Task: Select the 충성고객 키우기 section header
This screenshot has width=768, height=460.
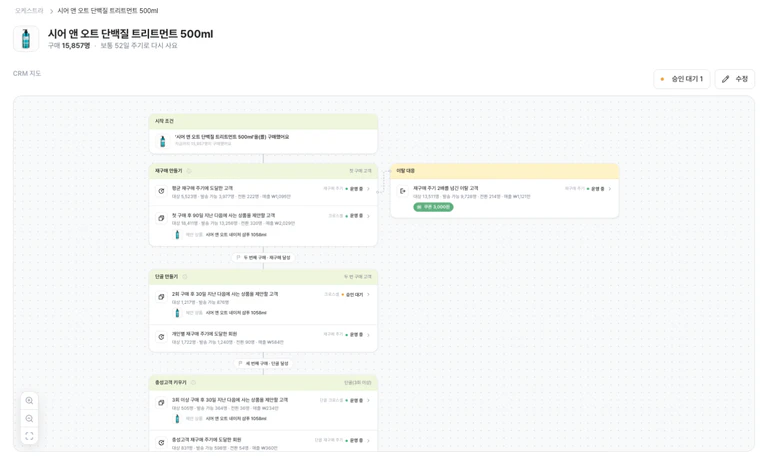Action: (263, 383)
